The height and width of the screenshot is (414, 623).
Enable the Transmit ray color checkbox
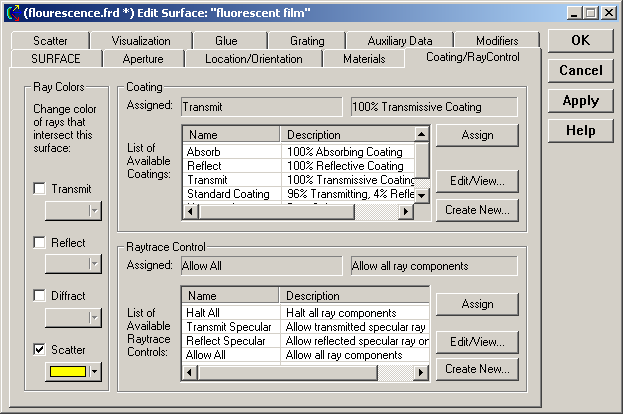tap(40, 189)
